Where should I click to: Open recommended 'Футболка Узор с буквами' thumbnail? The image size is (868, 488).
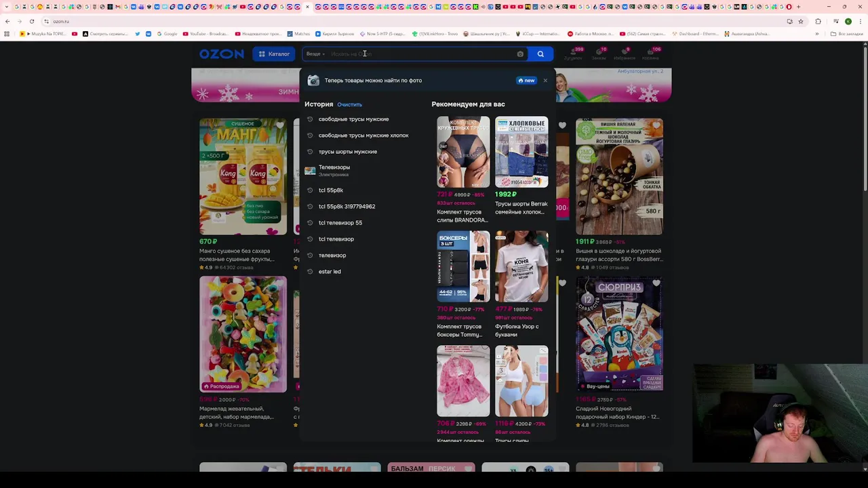[521, 266]
